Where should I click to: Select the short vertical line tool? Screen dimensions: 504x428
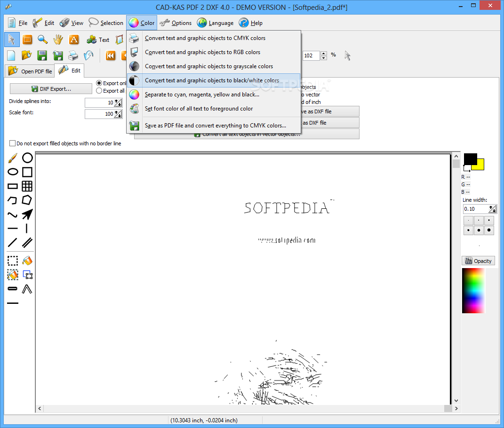click(27, 229)
